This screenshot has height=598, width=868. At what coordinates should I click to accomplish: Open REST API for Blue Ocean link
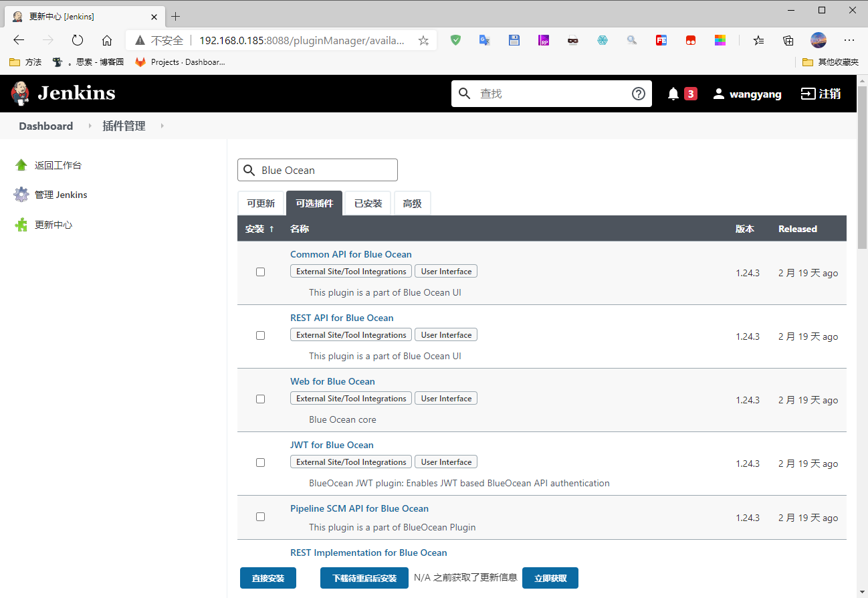pos(342,318)
